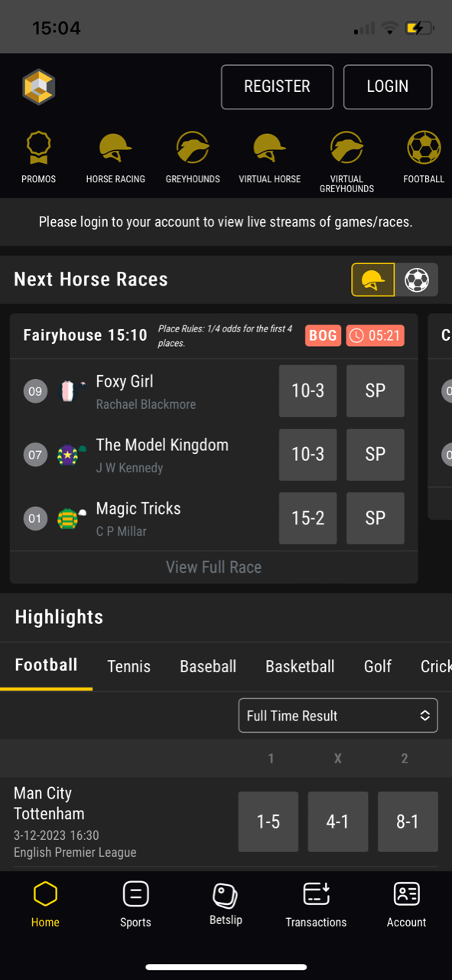Switch next races to horse racing toggle

point(373,279)
